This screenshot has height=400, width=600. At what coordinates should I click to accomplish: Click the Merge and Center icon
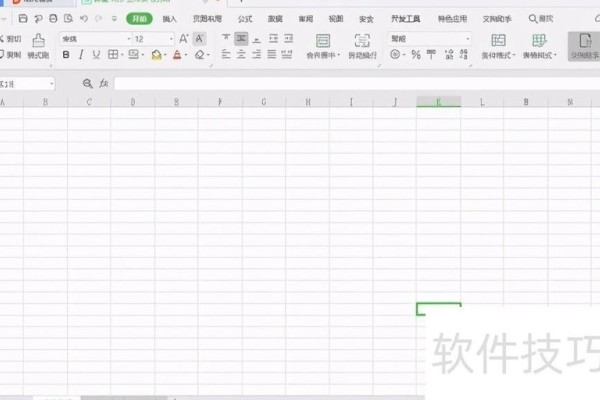point(323,41)
